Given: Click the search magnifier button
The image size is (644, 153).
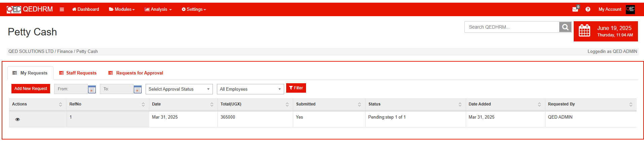Looking at the screenshot, I should [x=565, y=27].
